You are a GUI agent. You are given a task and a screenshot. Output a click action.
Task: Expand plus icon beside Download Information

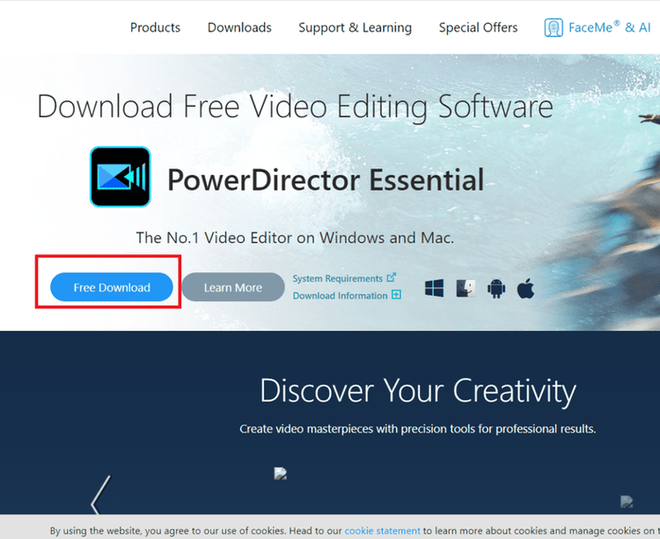(x=396, y=295)
